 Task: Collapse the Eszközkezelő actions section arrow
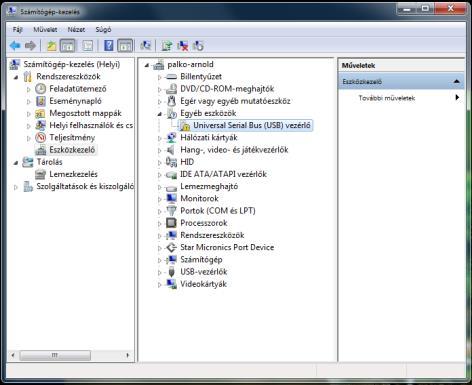[457, 81]
